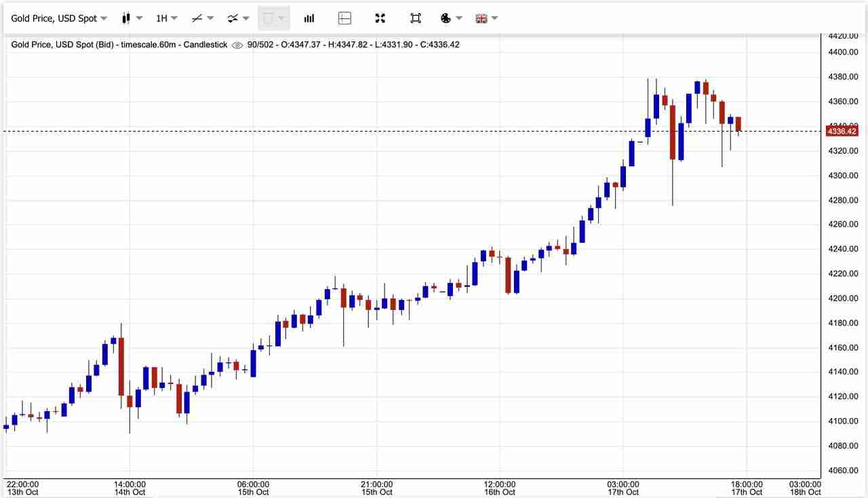Select the candlestick chart type icon
Screen dimensions: 868x498
125,18
